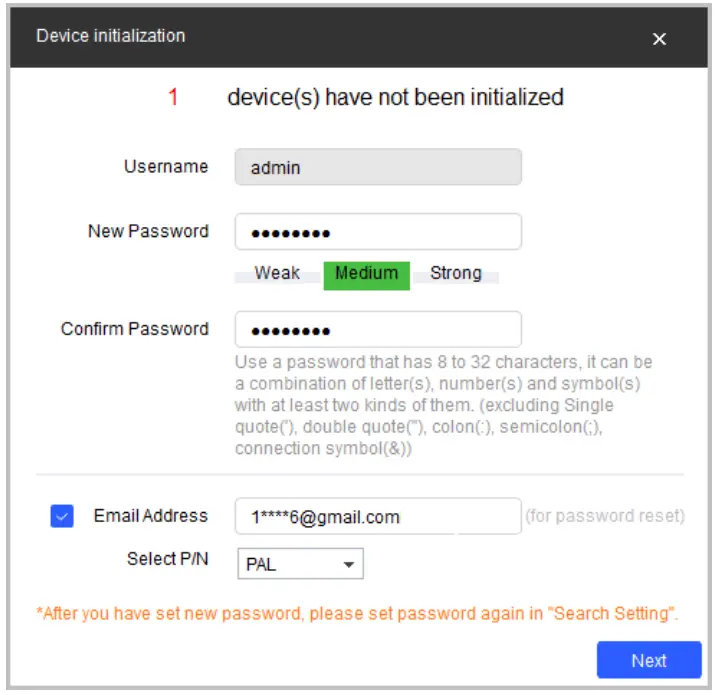Open the Select P/N combo box
The width and height of the screenshot is (715, 695).
click(299, 564)
